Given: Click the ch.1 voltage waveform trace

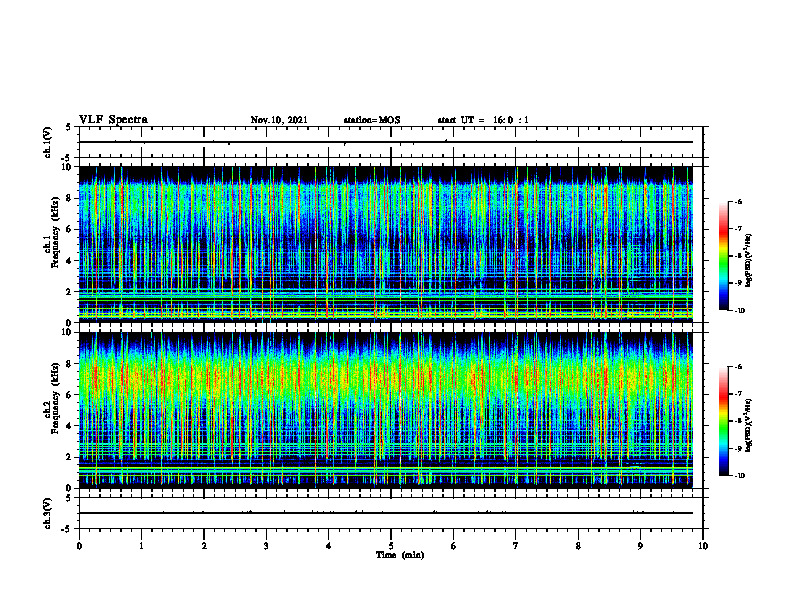Looking at the screenshot, I should click(x=386, y=142).
